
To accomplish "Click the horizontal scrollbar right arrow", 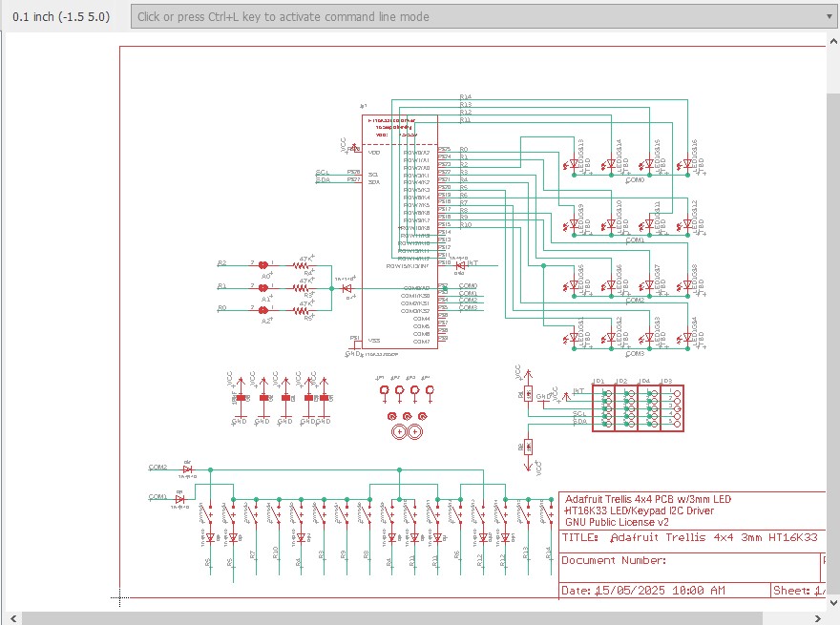I will (x=817, y=618).
